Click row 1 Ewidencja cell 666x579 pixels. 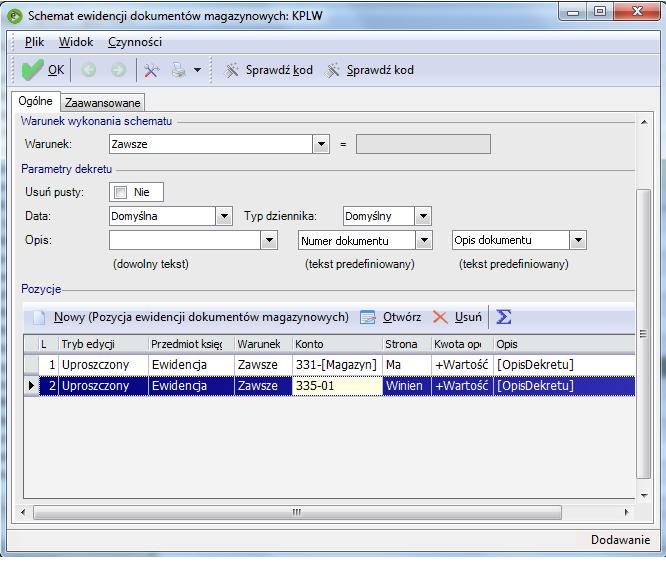191,365
